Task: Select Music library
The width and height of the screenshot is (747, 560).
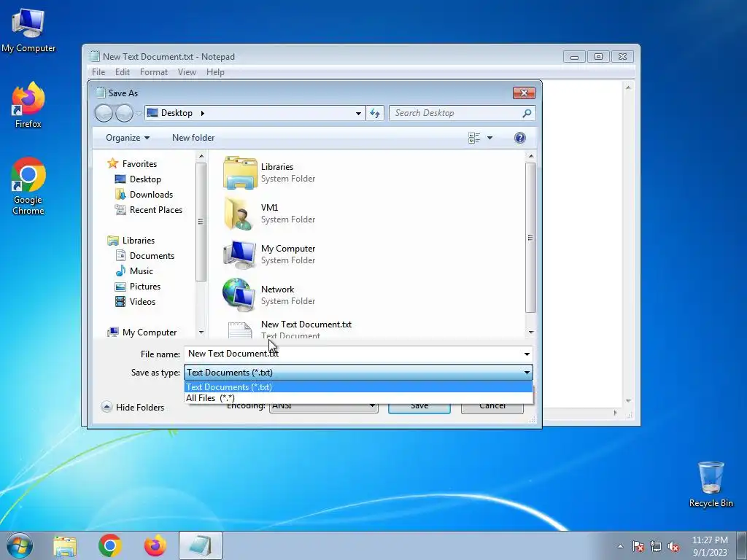Action: point(134,271)
